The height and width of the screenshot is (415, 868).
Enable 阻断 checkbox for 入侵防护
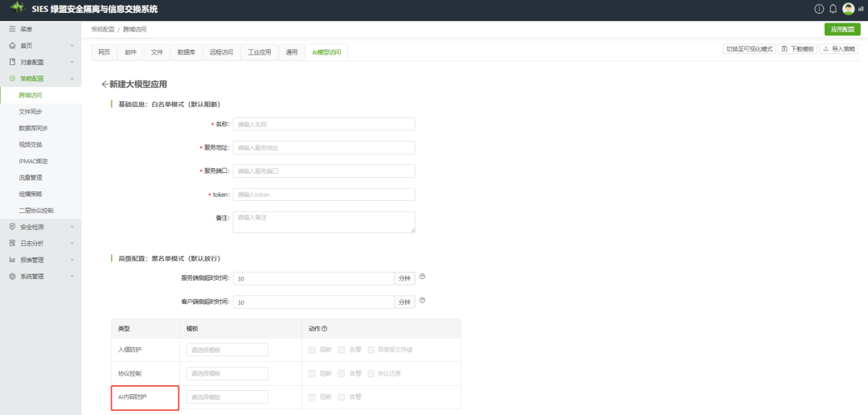[x=312, y=350]
